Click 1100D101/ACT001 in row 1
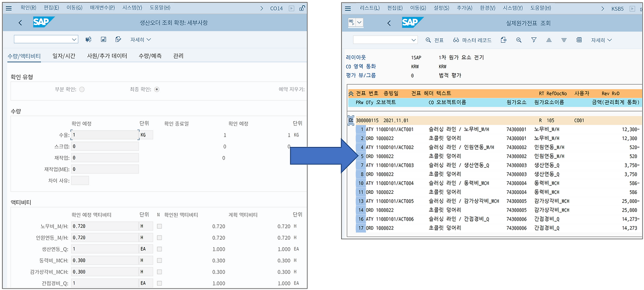644x290 pixels. coord(394,129)
